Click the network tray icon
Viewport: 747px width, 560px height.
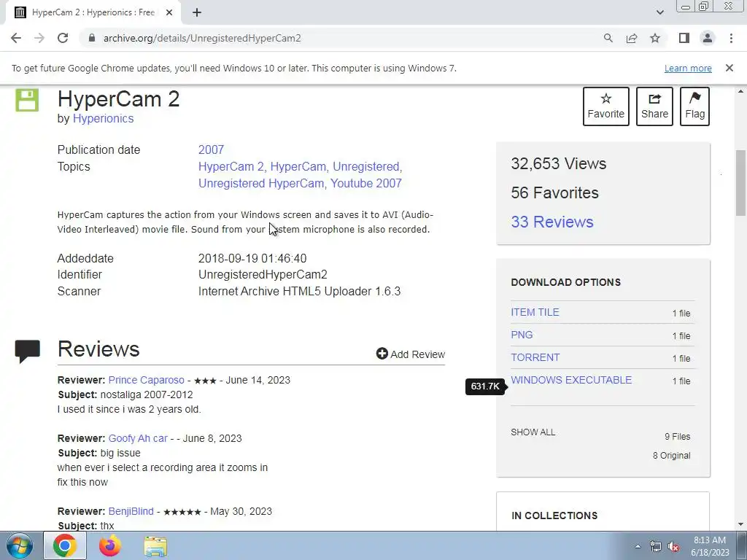[x=656, y=547]
